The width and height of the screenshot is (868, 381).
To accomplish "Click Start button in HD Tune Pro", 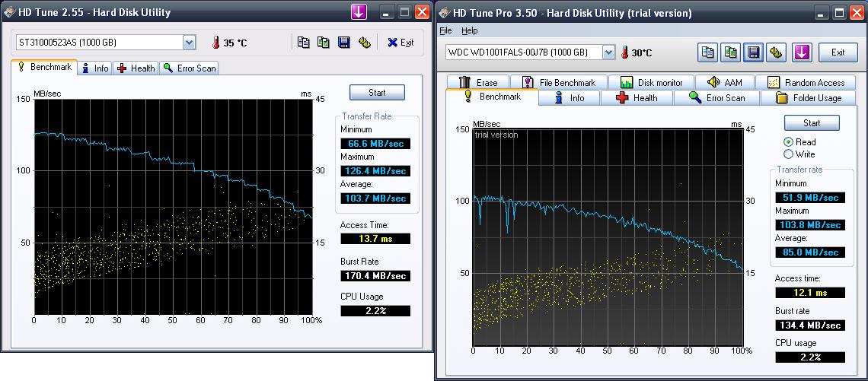I will point(812,122).
